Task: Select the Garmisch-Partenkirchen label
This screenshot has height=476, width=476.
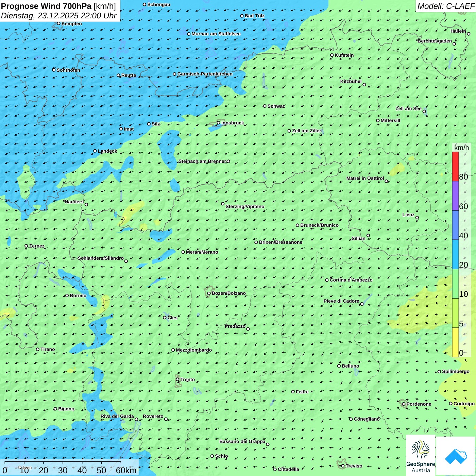Action: (x=205, y=74)
